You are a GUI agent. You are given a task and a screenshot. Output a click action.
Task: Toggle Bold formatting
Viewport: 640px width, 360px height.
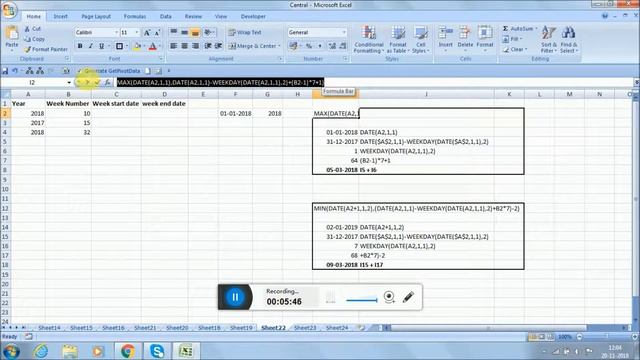pos(80,46)
